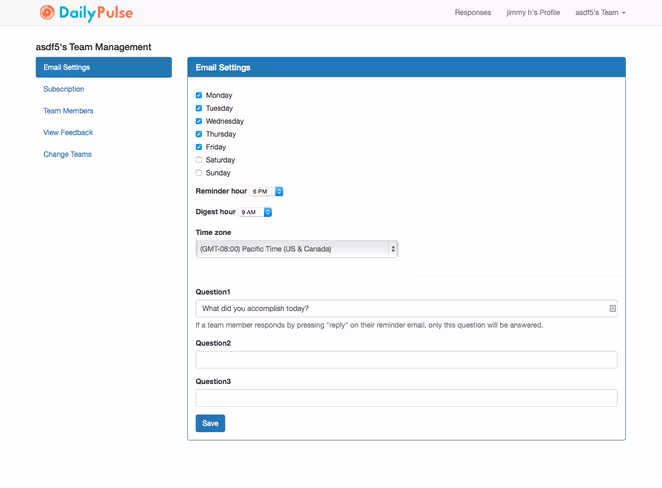The width and height of the screenshot is (662, 488).
Task: Click the reply hint text under Question1
Action: click(369, 325)
